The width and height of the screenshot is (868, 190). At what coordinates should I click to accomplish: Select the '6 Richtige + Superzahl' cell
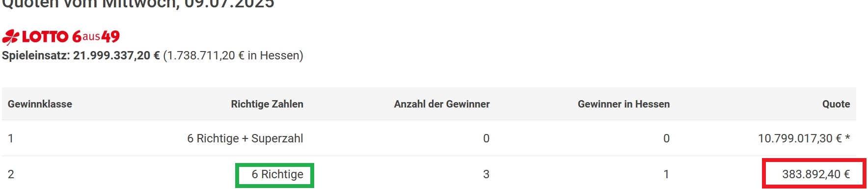[245, 138]
